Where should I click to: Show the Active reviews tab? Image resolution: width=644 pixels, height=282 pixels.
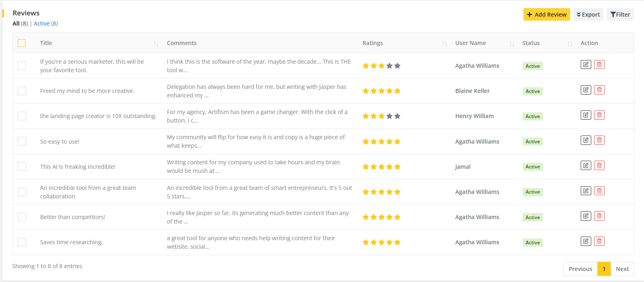pos(42,24)
